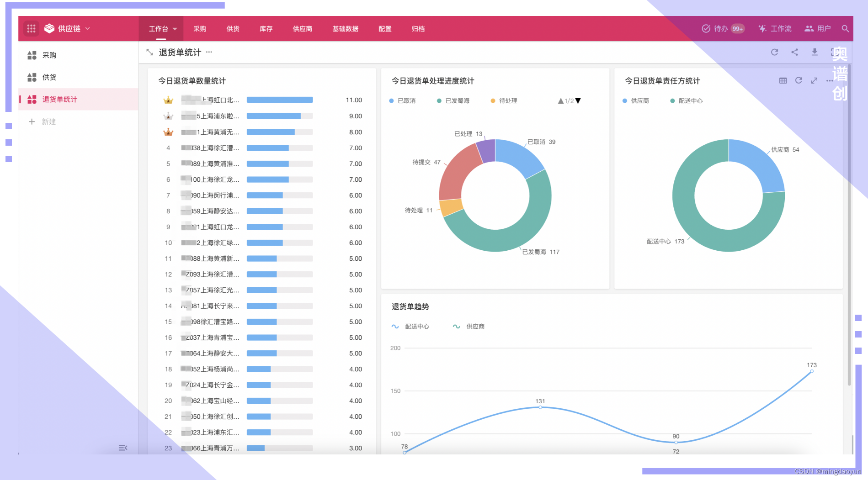Viewport: 868px width, 480px height.
Task: Click the 待处理 11 orange donut segment
Action: point(451,207)
